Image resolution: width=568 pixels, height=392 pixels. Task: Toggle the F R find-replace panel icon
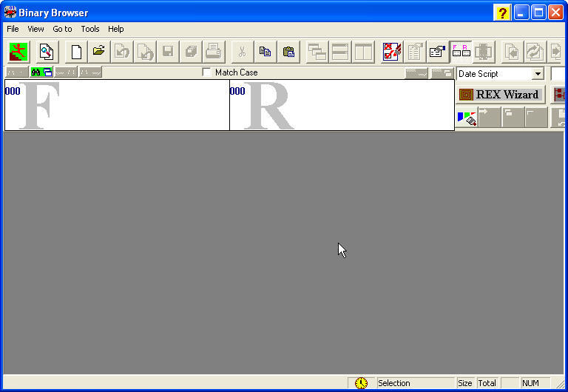pos(461,53)
